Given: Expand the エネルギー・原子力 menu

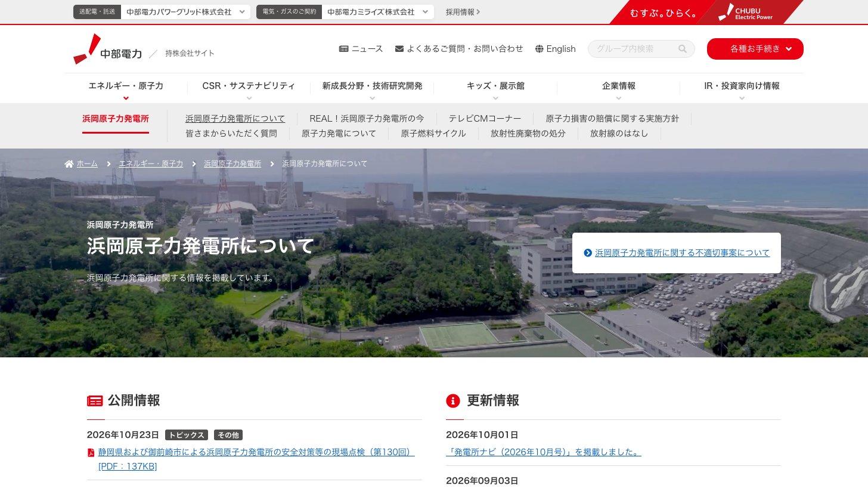Looking at the screenshot, I should tap(126, 88).
